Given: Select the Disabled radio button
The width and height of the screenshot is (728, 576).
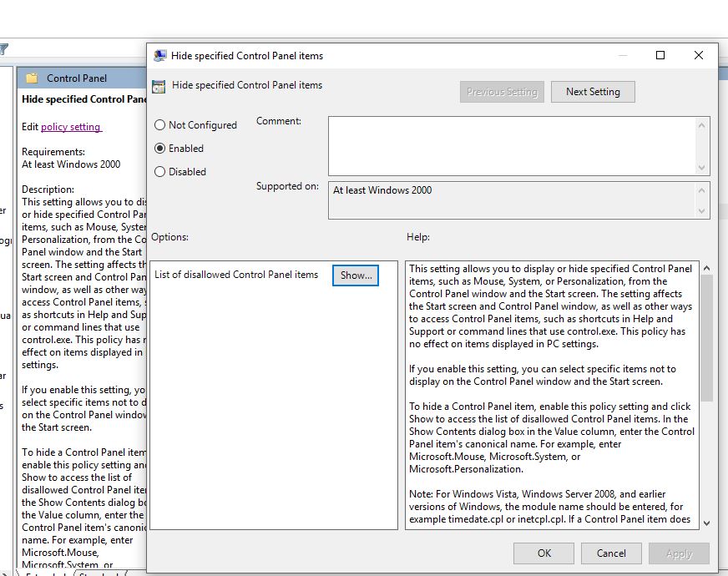Looking at the screenshot, I should [158, 171].
